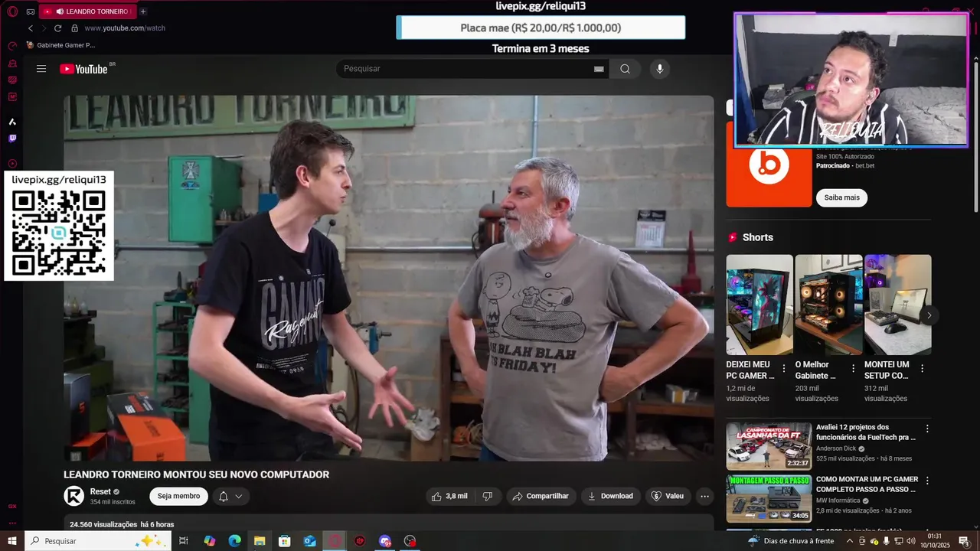Open Anderson Dick channel link
Viewport: 980px width, 551px height.
coord(836,448)
